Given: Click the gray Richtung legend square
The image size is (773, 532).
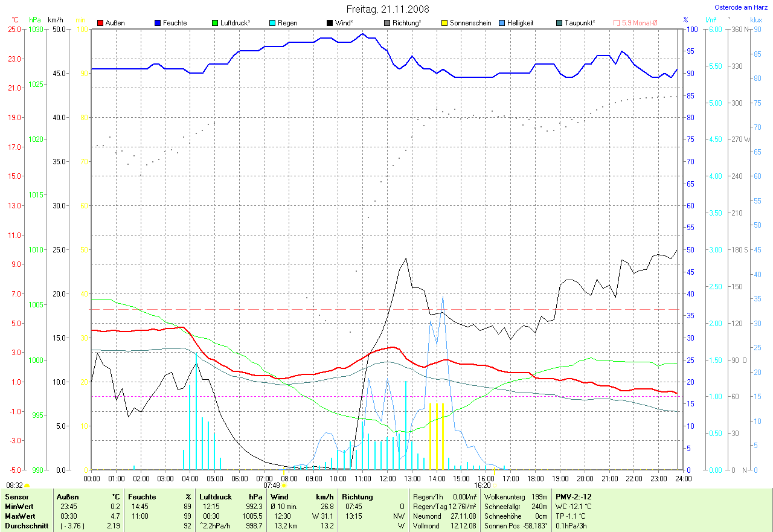Looking at the screenshot, I should (387, 23).
